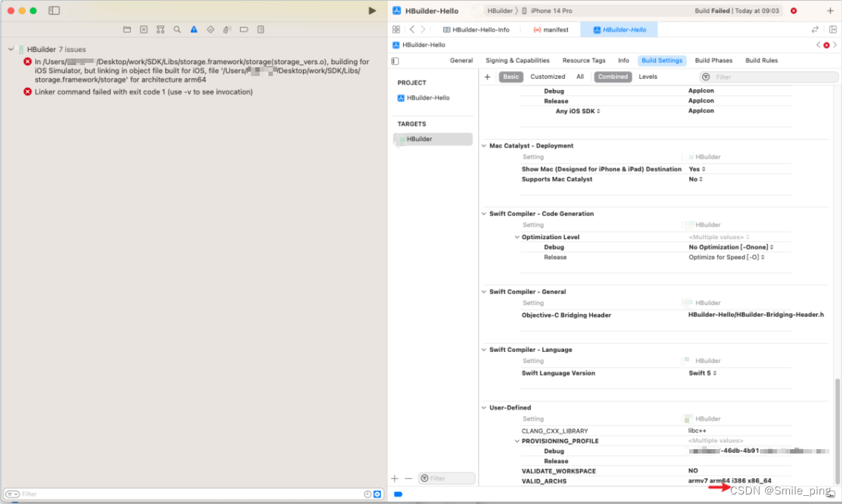842x504 pixels.
Task: Open the Symbol navigator
Action: (160, 29)
